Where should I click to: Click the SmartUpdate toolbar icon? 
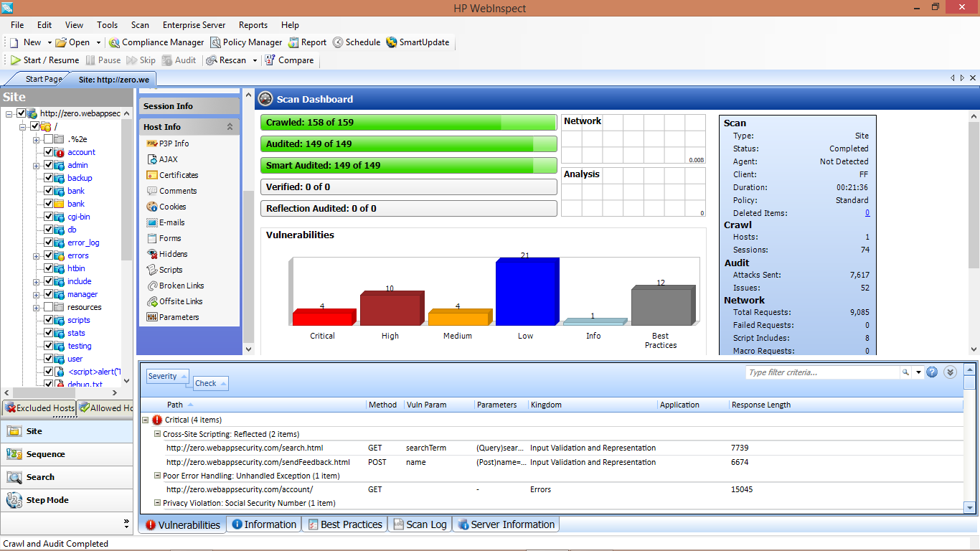point(392,42)
